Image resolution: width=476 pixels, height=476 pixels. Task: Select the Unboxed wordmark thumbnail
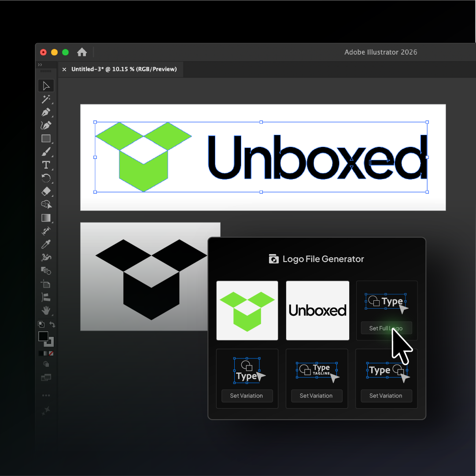point(317,310)
